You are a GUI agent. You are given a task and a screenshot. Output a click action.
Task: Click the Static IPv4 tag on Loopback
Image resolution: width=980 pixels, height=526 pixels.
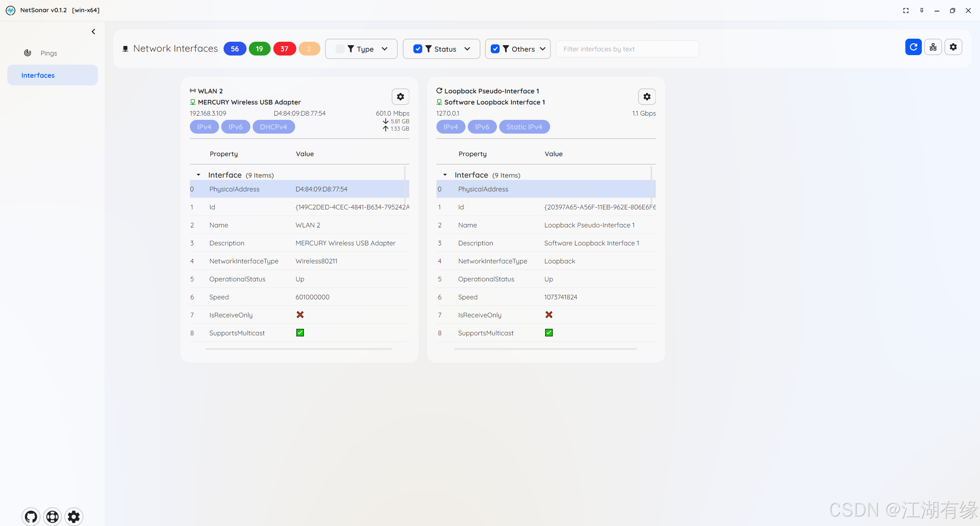[x=524, y=127]
